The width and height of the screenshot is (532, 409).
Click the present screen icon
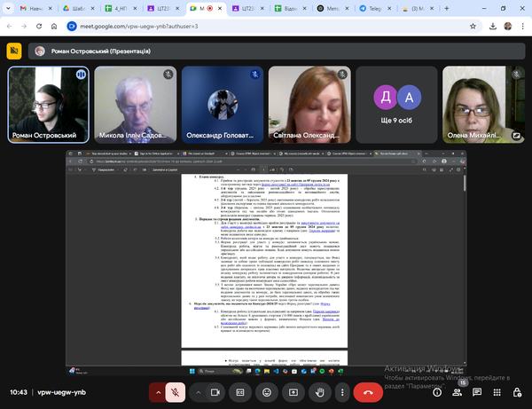coord(292,391)
